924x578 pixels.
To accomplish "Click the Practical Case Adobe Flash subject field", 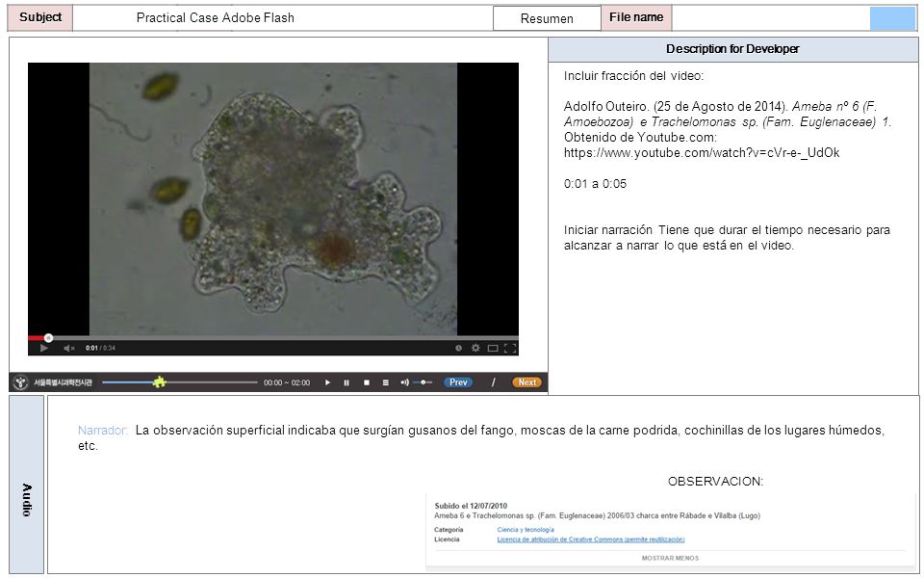I will coord(283,17).
